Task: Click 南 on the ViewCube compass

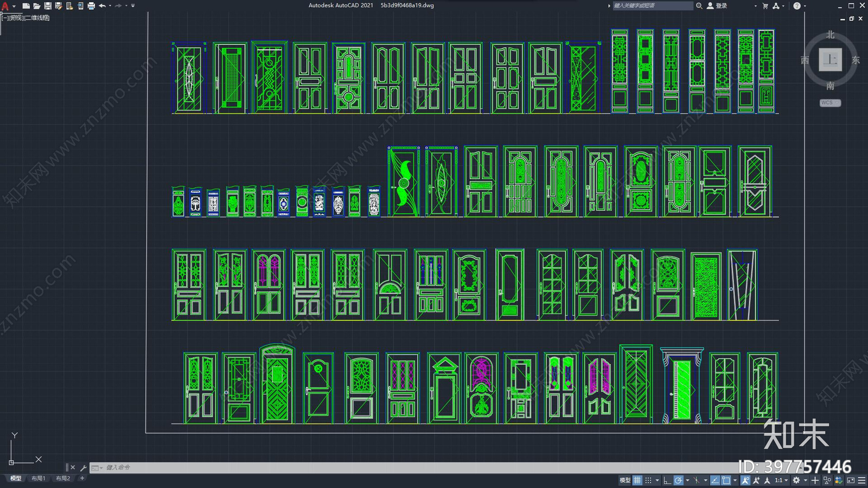Action: [830, 86]
